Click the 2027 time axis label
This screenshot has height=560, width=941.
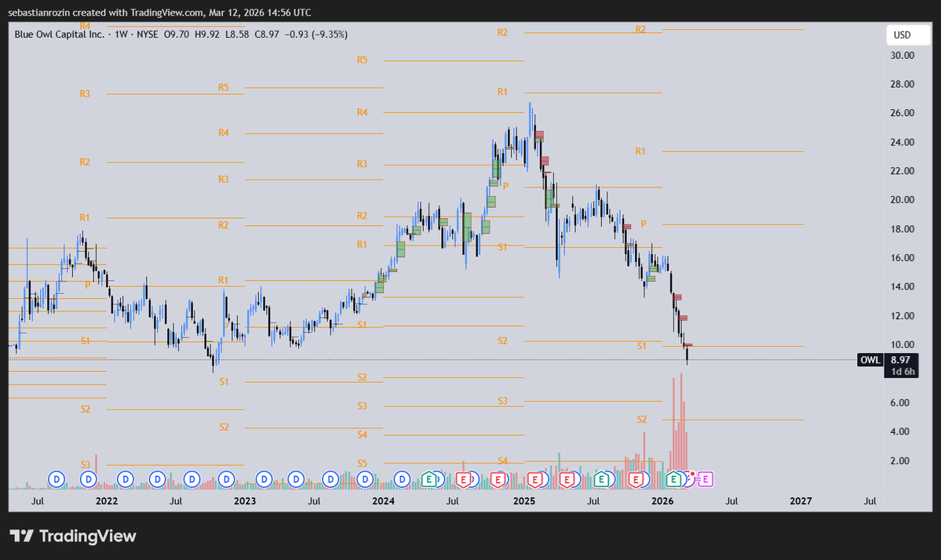coord(801,501)
